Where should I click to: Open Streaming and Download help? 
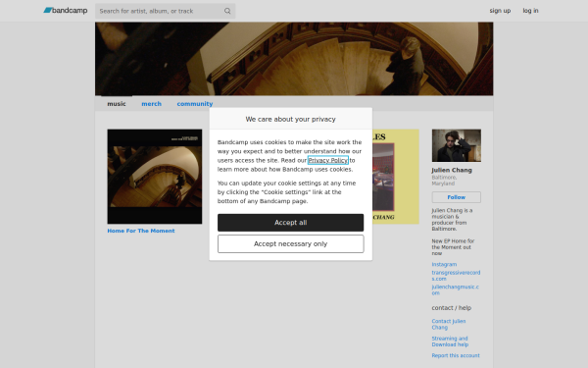(450, 342)
